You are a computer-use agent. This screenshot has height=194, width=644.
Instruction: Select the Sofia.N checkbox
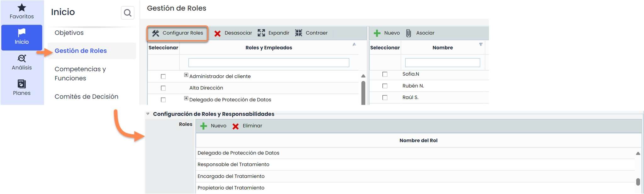[385, 74]
